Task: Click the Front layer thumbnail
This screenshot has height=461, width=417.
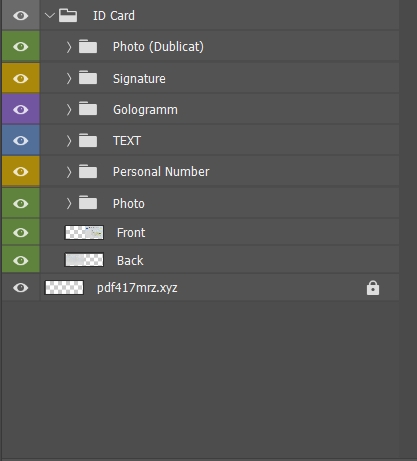Action: tap(84, 232)
